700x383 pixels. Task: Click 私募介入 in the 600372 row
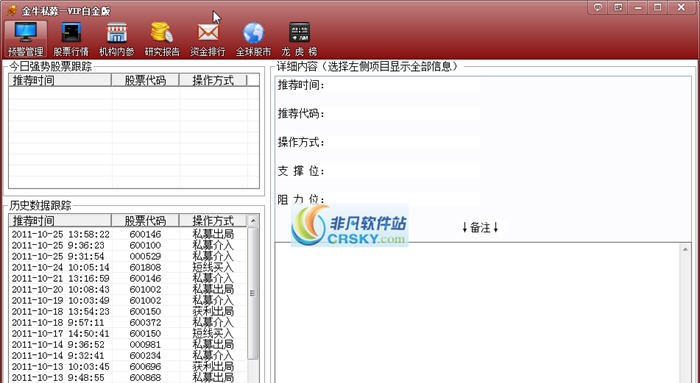pyautogui.click(x=213, y=322)
